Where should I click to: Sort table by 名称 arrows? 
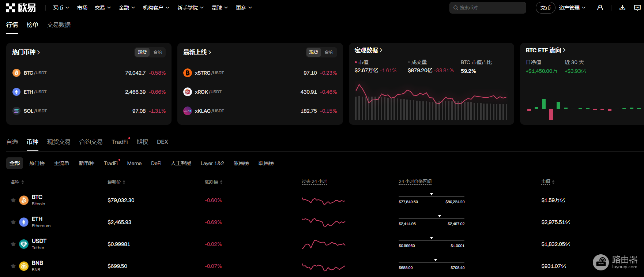point(23,182)
